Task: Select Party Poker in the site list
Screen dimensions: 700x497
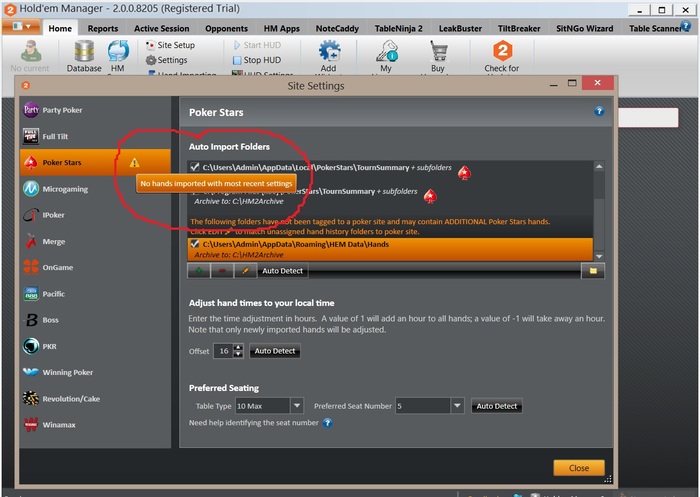Action: coord(95,110)
